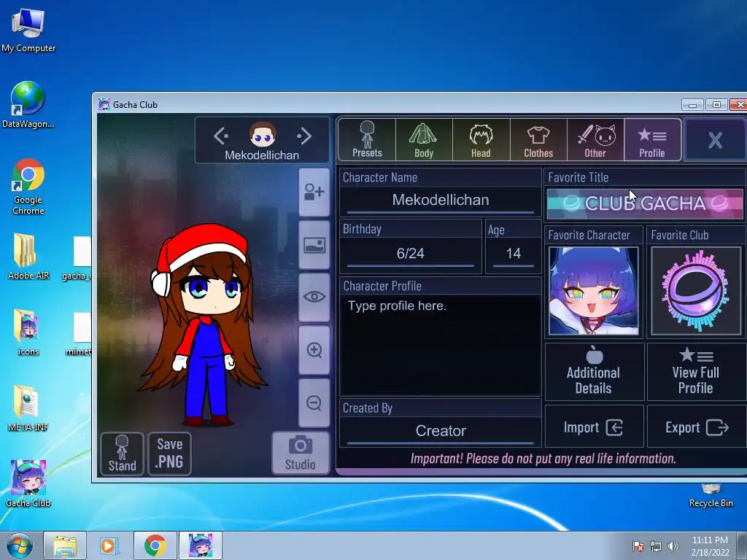Open the META-INF folder

point(28,408)
